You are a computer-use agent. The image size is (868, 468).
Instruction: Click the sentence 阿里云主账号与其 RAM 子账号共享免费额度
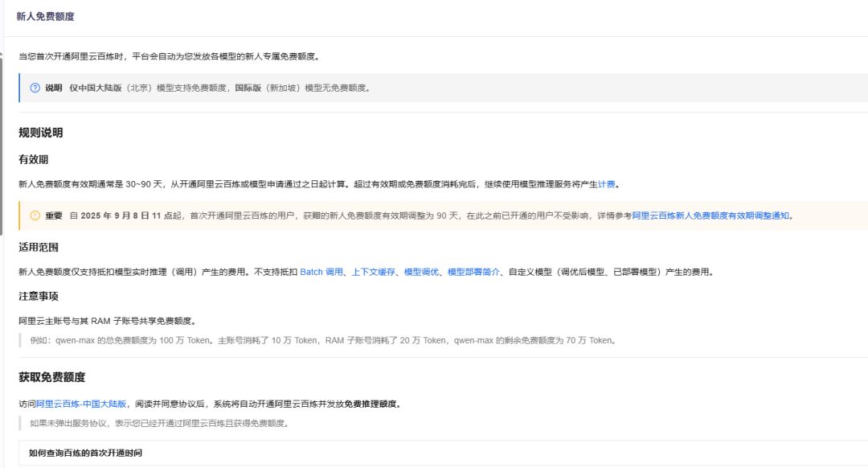[108, 321]
